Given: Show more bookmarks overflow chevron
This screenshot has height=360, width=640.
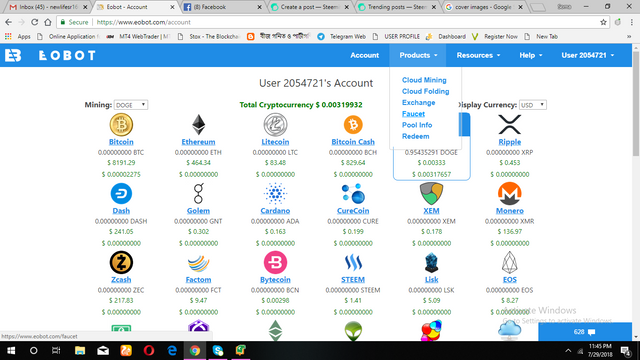Looking at the screenshot, I should (x=629, y=36).
